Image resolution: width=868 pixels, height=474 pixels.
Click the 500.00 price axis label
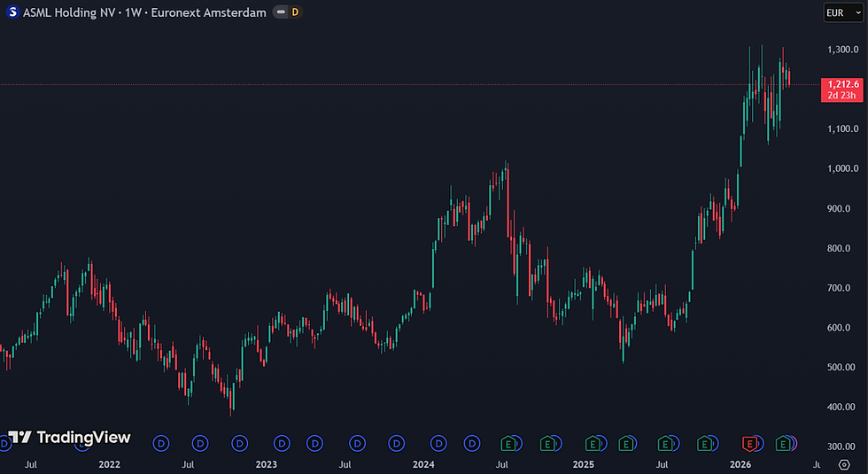click(x=841, y=367)
